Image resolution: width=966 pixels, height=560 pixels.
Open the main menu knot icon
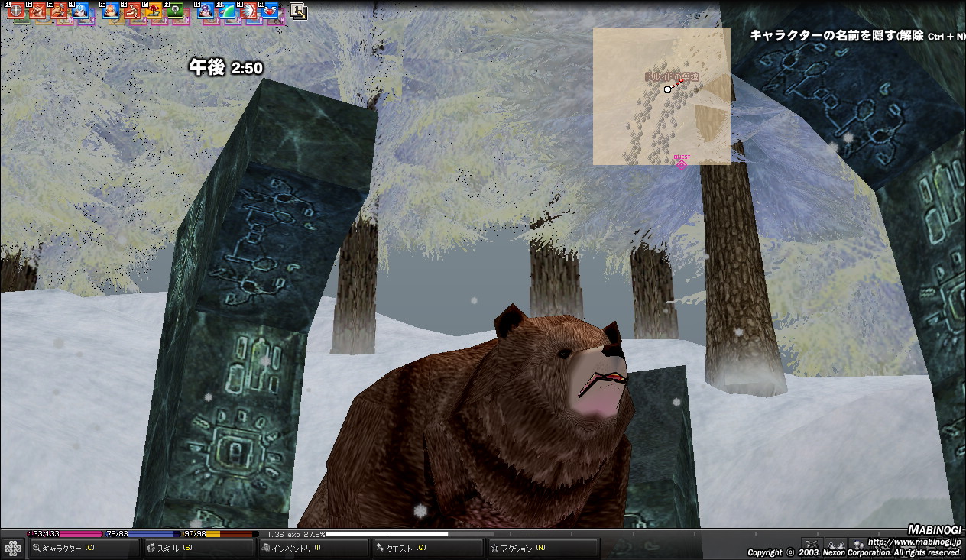13,549
